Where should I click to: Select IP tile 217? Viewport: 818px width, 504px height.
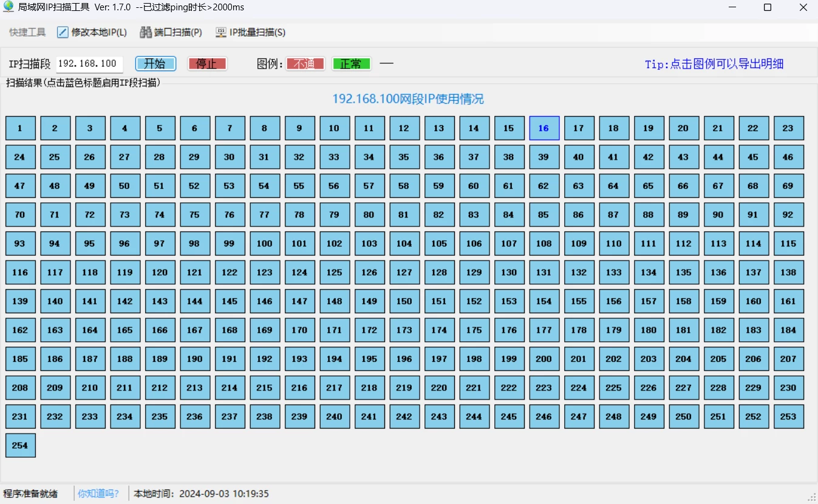pyautogui.click(x=334, y=387)
